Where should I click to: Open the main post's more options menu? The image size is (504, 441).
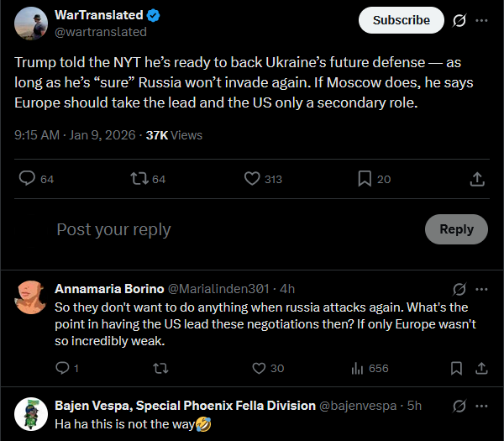pyautogui.click(x=481, y=20)
